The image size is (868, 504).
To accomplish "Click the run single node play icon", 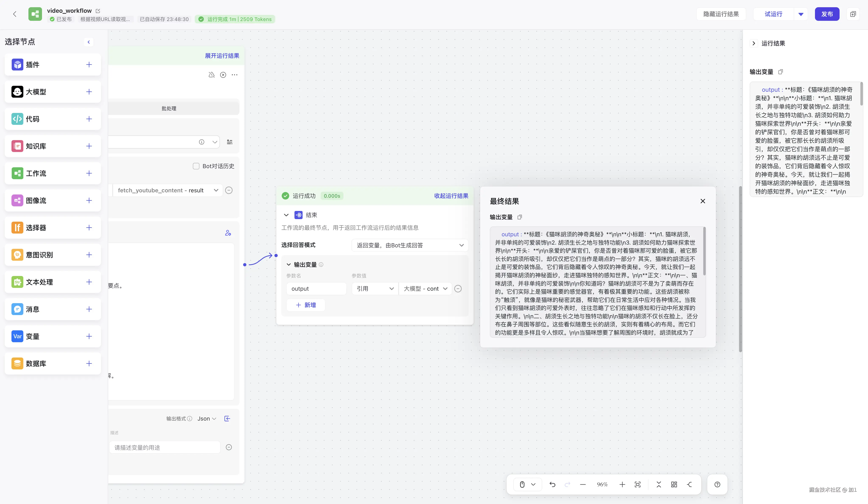I will 223,75.
